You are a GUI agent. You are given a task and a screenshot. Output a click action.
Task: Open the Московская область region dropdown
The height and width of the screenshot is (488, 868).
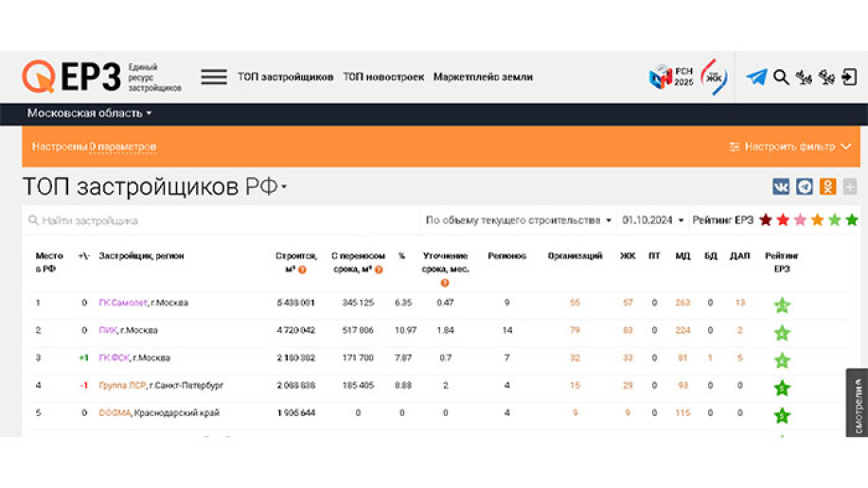click(x=89, y=113)
